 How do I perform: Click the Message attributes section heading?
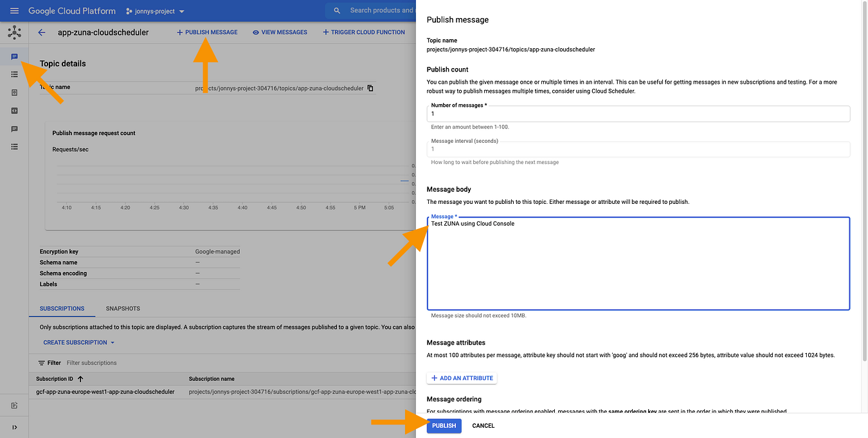456,343
